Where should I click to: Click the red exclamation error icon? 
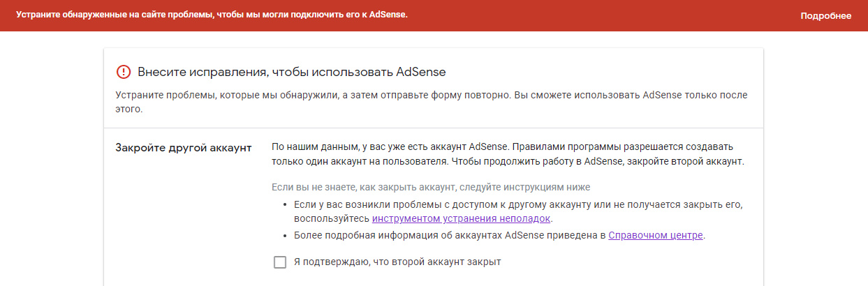click(x=124, y=72)
